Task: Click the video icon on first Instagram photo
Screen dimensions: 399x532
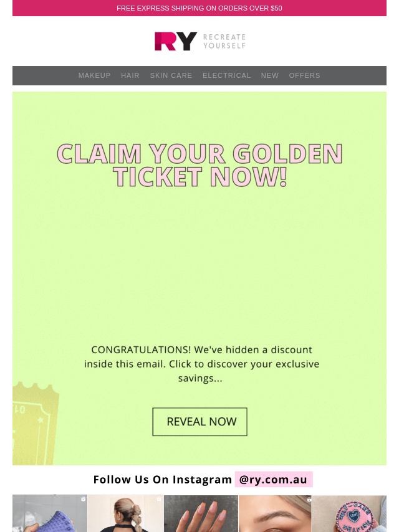Action: 84,499
